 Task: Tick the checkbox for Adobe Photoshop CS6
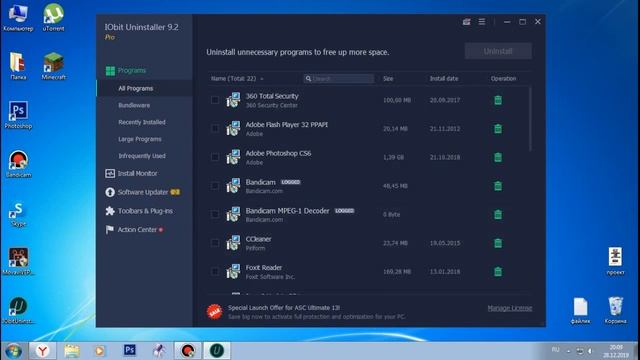click(x=215, y=157)
